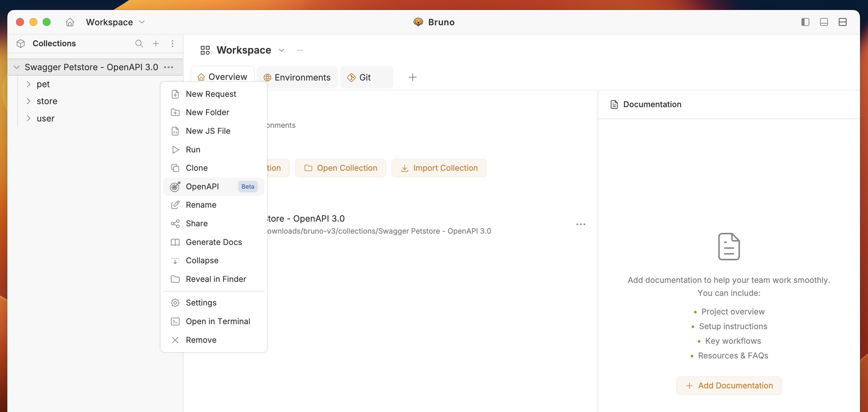Switch to the Environments tab

[297, 77]
